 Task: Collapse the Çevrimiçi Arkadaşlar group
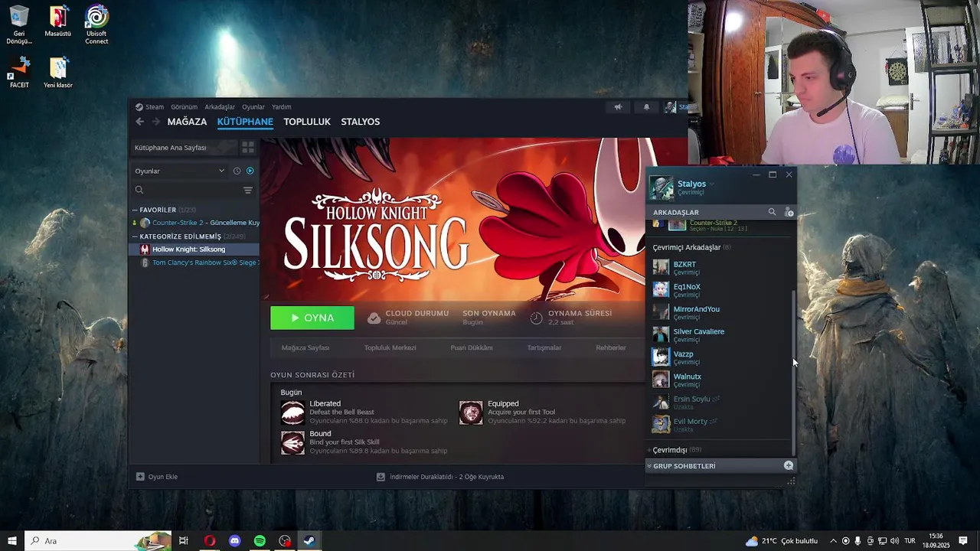691,247
